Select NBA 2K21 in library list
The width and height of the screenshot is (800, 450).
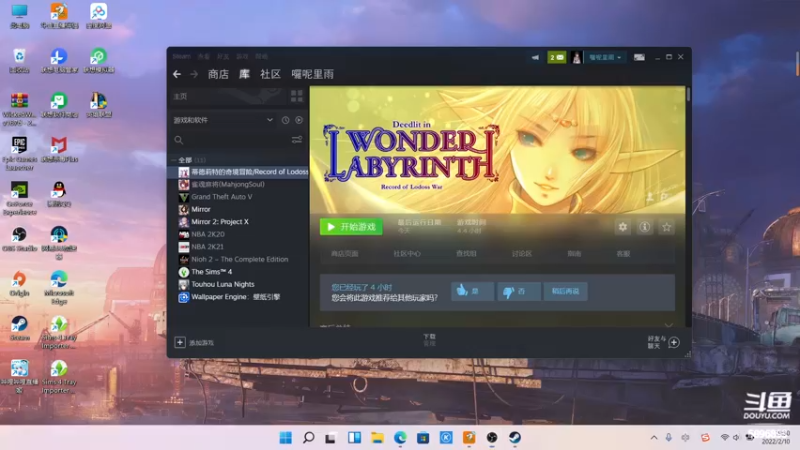point(238,247)
